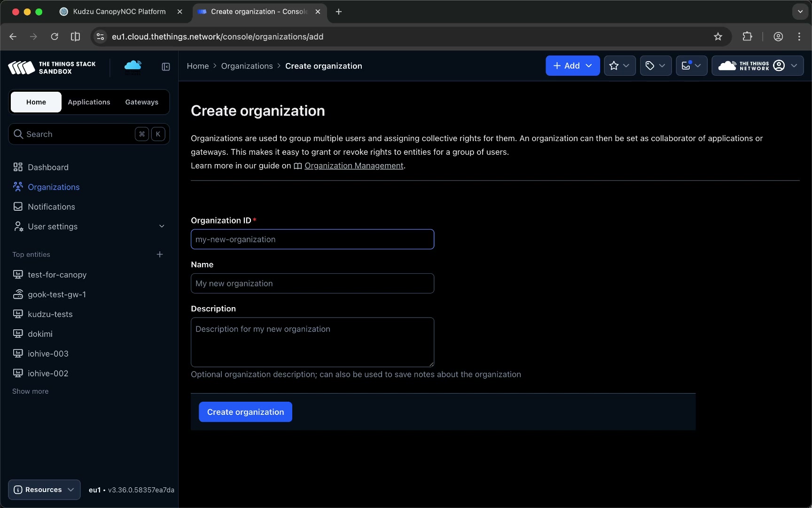Click the address bar URL

pyautogui.click(x=218, y=37)
